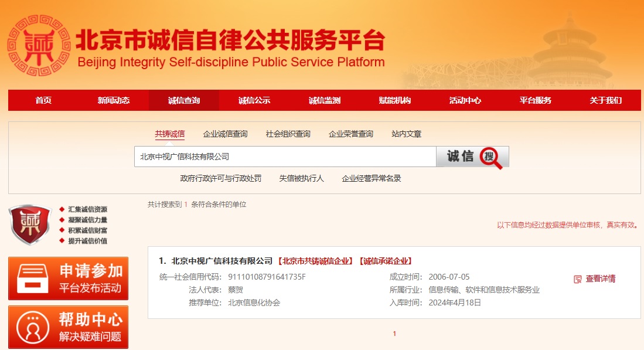Click the company name search input field
The width and height of the screenshot is (644, 350).
coord(285,157)
